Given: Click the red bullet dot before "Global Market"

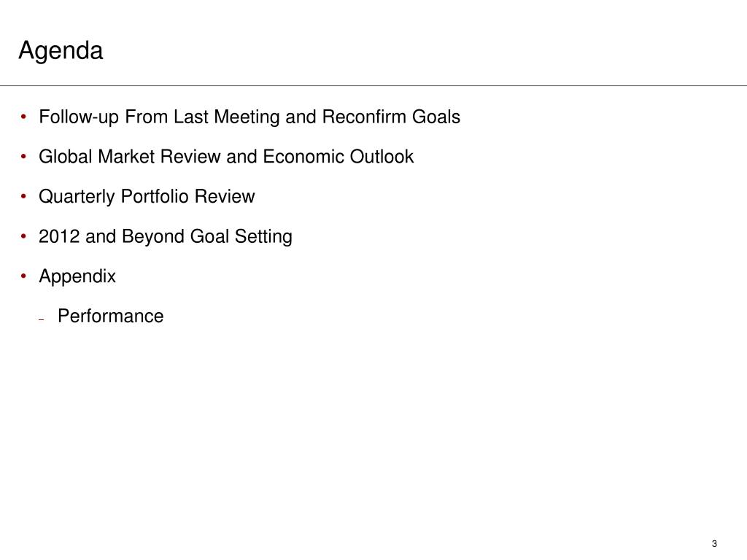Looking at the screenshot, I should point(23,156).
